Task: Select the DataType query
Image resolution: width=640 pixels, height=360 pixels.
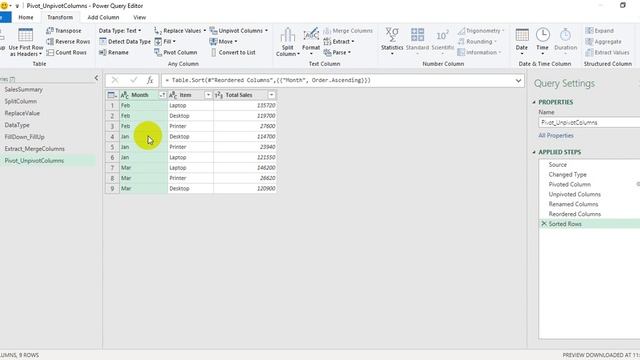Action: 17,125
